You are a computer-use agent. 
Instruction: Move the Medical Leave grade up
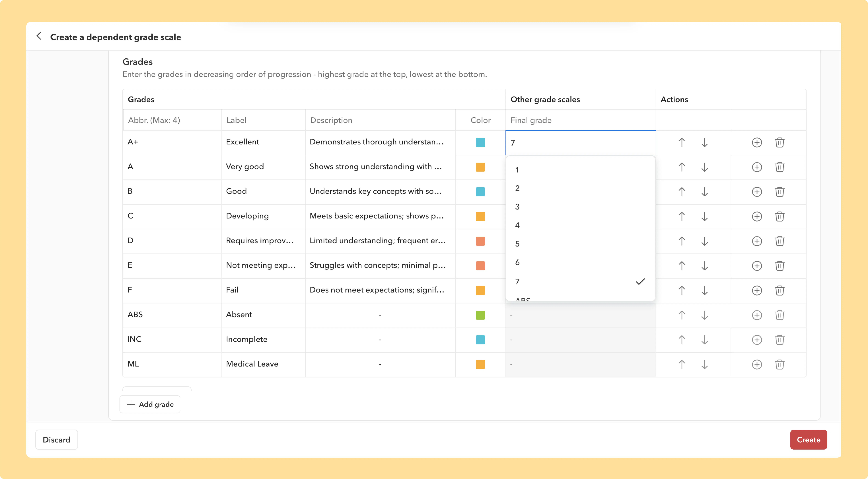682,364
